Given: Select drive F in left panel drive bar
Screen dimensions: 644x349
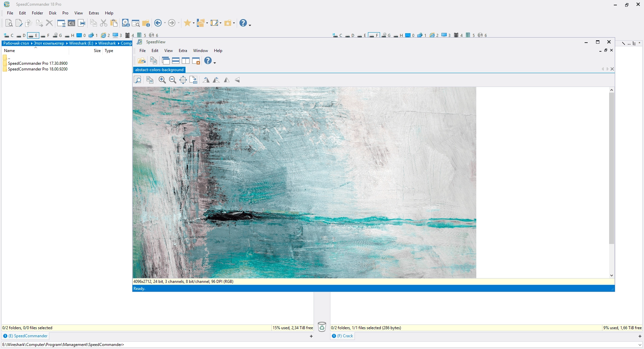Looking at the screenshot, I should click(x=45, y=35).
